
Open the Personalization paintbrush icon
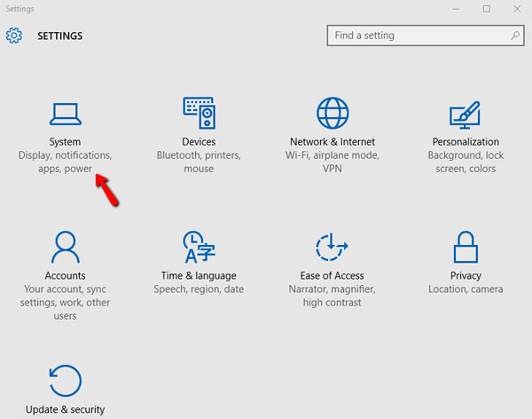coord(465,115)
